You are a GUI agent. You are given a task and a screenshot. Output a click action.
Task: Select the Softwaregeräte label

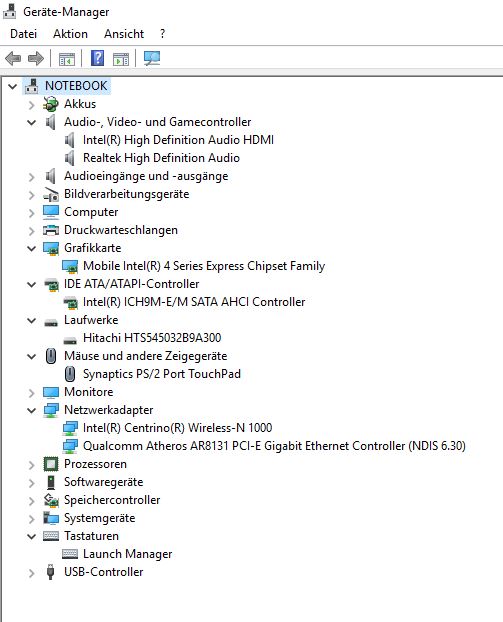coord(104,482)
